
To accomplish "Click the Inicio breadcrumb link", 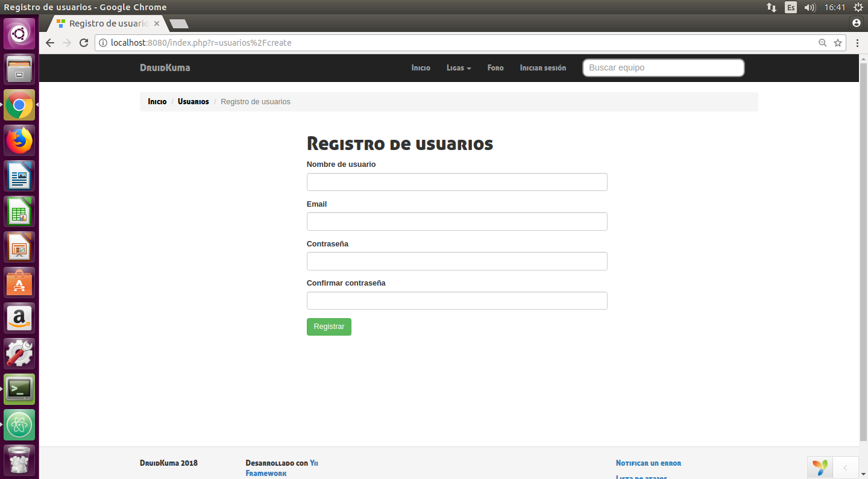I will [x=157, y=102].
